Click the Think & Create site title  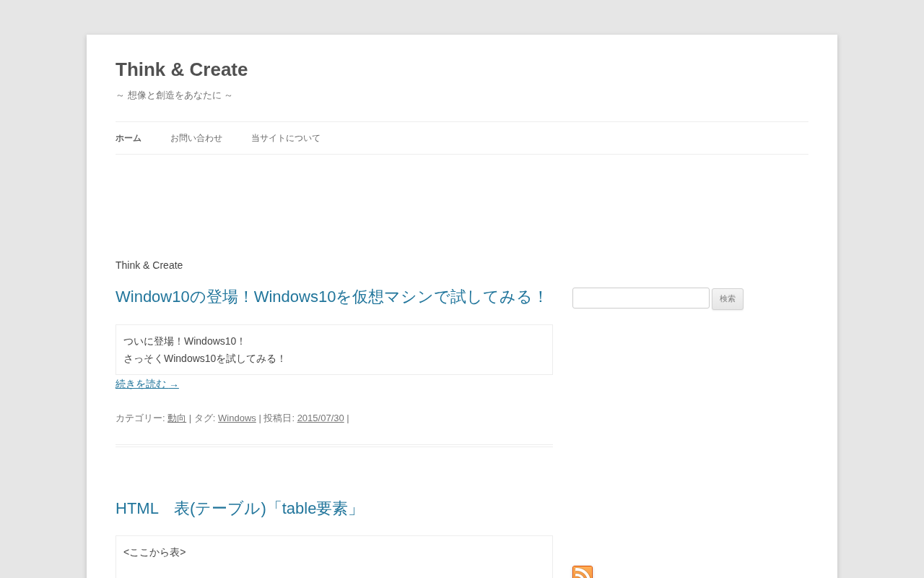pyautogui.click(x=181, y=69)
